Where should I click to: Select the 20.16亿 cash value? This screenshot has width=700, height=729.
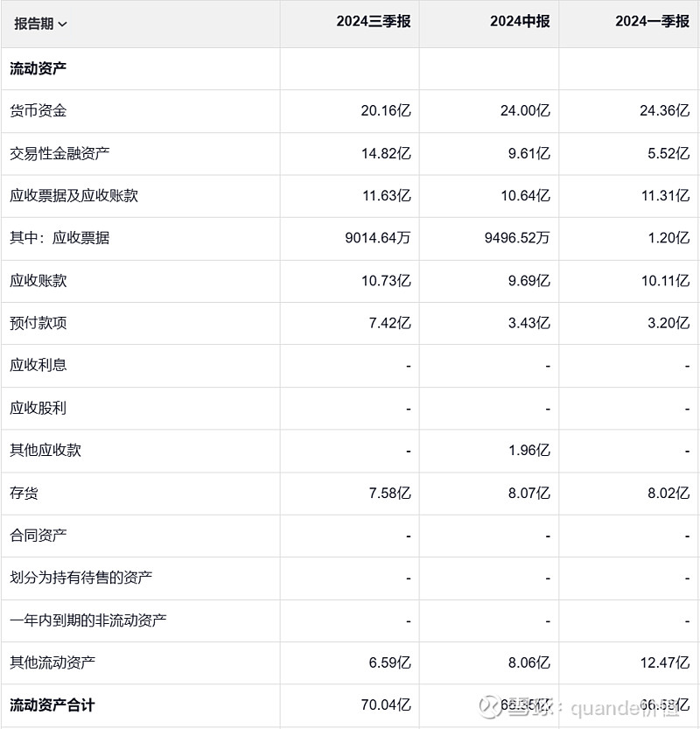(386, 110)
